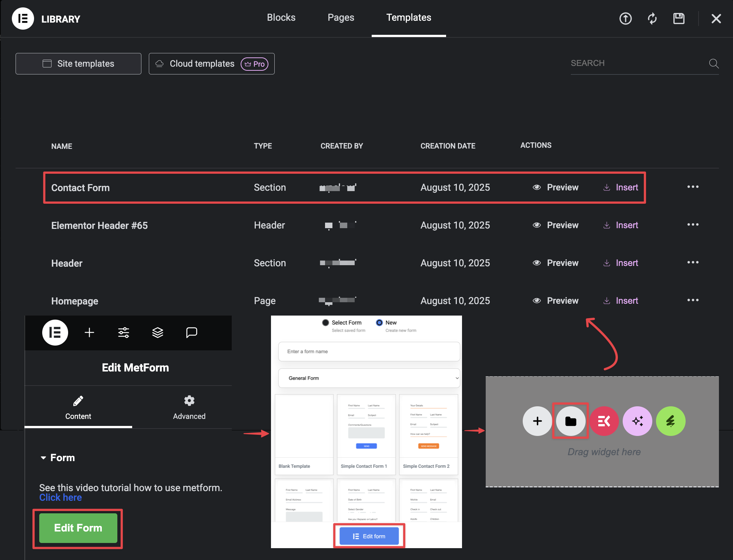The height and width of the screenshot is (560, 733).
Task: Click download icon in Contact Form row
Action: click(x=607, y=187)
